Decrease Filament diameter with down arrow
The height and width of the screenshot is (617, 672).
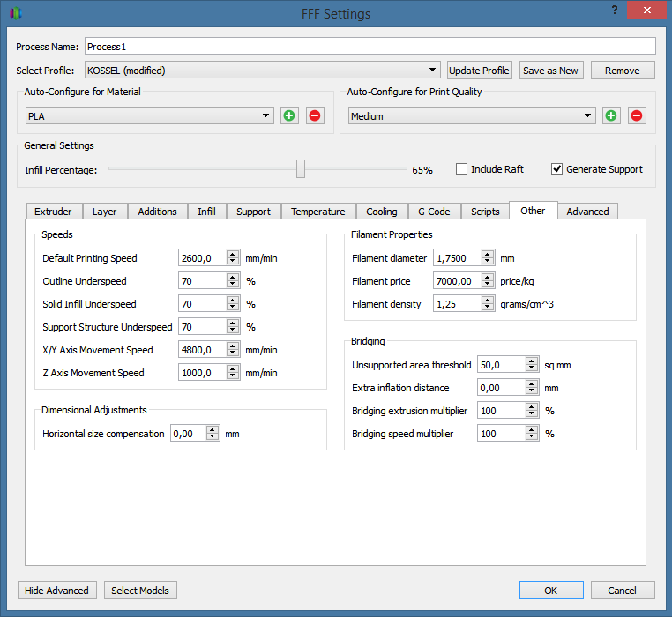click(487, 262)
